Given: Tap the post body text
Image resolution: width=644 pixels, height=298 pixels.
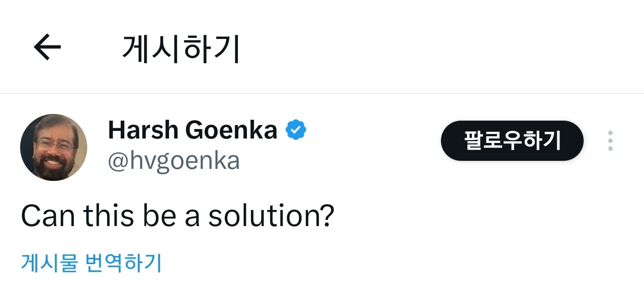Looking at the screenshot, I should pos(178,216).
